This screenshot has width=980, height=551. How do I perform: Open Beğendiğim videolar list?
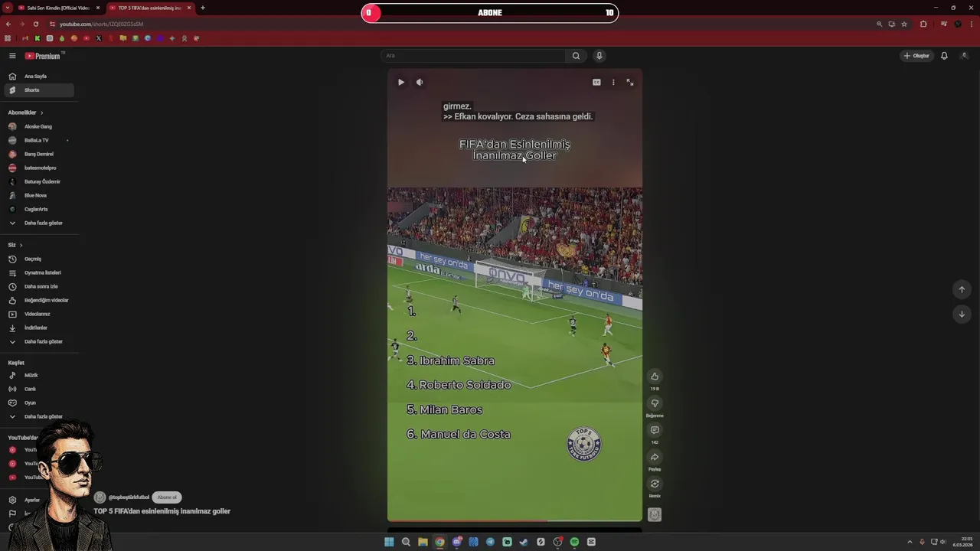pyautogui.click(x=38, y=300)
